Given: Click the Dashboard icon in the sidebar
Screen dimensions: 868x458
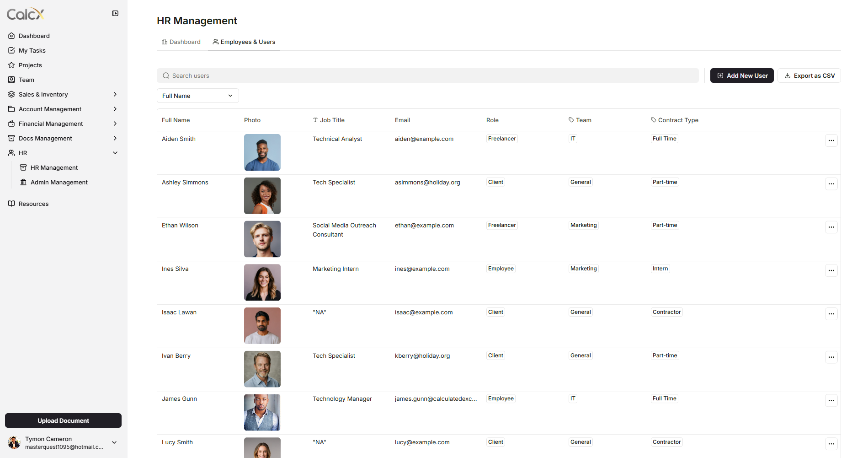Looking at the screenshot, I should coord(11,36).
